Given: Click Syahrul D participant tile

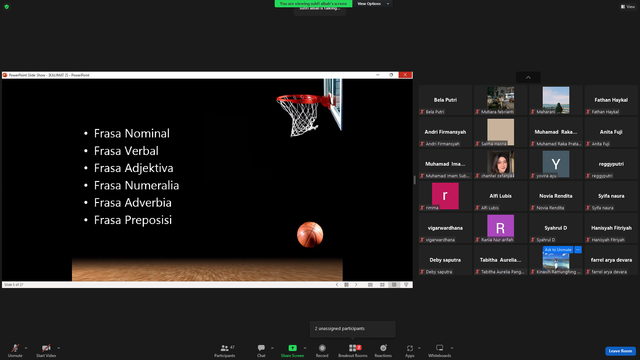Looking at the screenshot, I should pyautogui.click(x=556, y=228).
